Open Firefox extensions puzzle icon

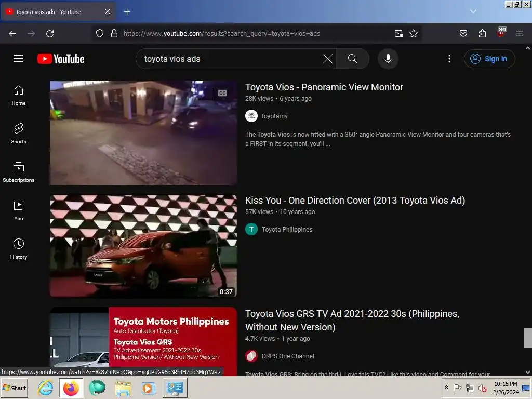pyautogui.click(x=482, y=34)
